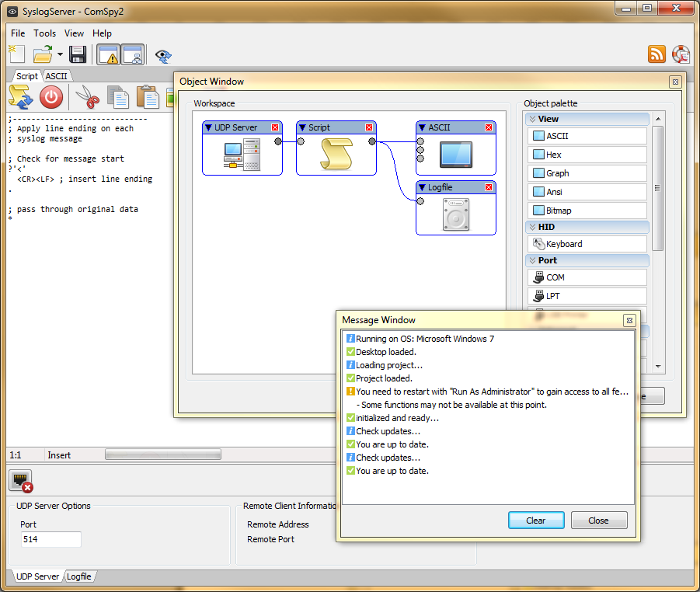Collapse the Port palette section
The image size is (700, 592).
tap(532, 261)
